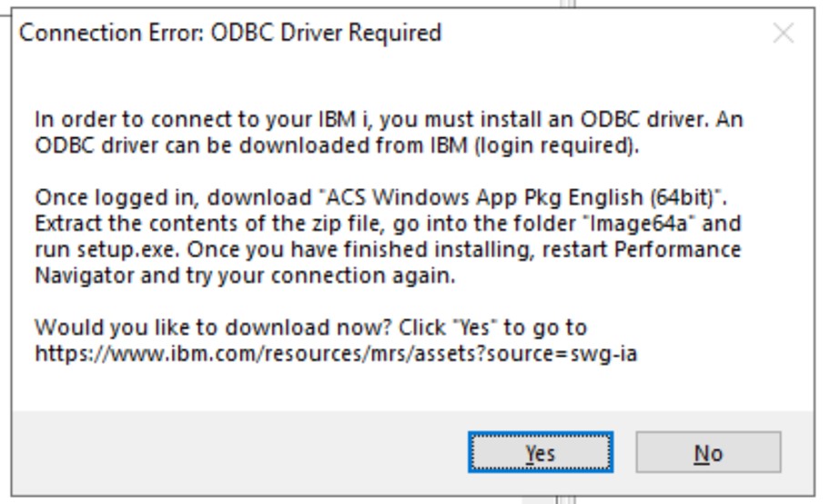Image resolution: width=830 pixels, height=504 pixels.
Task: Close the ODBC Driver Required dialog
Action: [783, 34]
